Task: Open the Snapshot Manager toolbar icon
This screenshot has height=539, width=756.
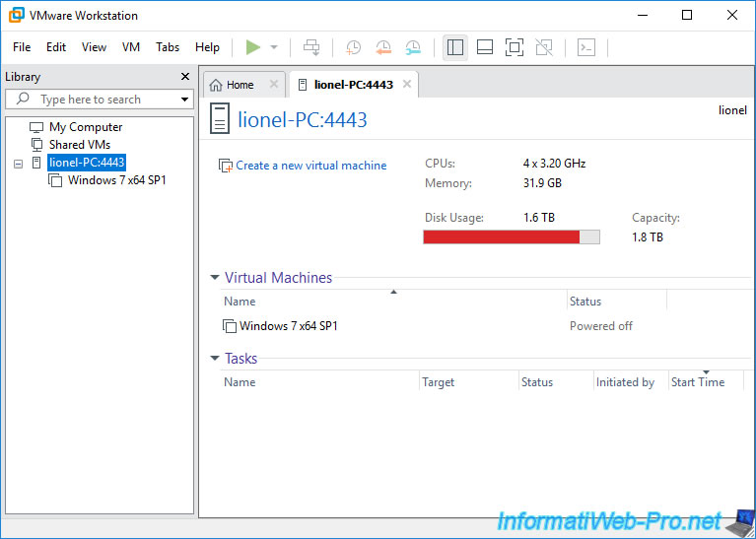Action: coord(413,47)
